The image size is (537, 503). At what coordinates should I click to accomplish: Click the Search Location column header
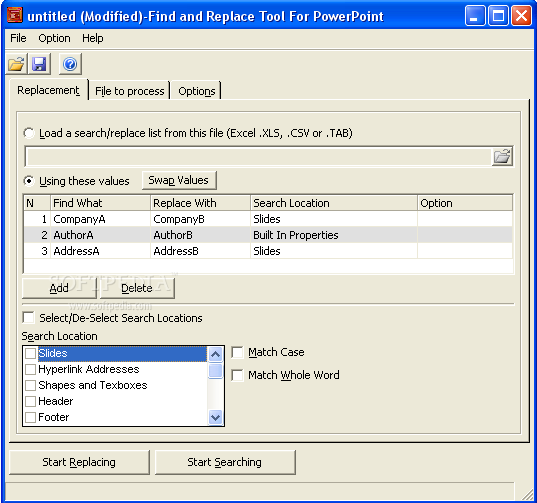pyautogui.click(x=334, y=203)
